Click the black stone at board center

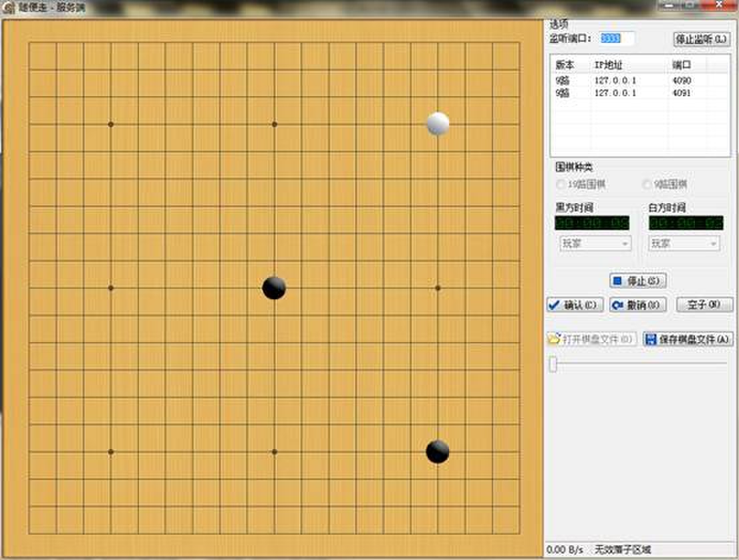click(x=274, y=288)
